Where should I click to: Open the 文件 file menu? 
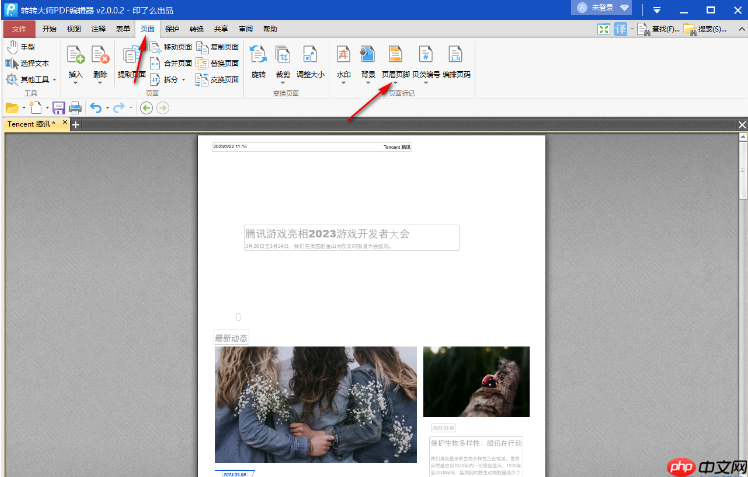click(x=19, y=29)
